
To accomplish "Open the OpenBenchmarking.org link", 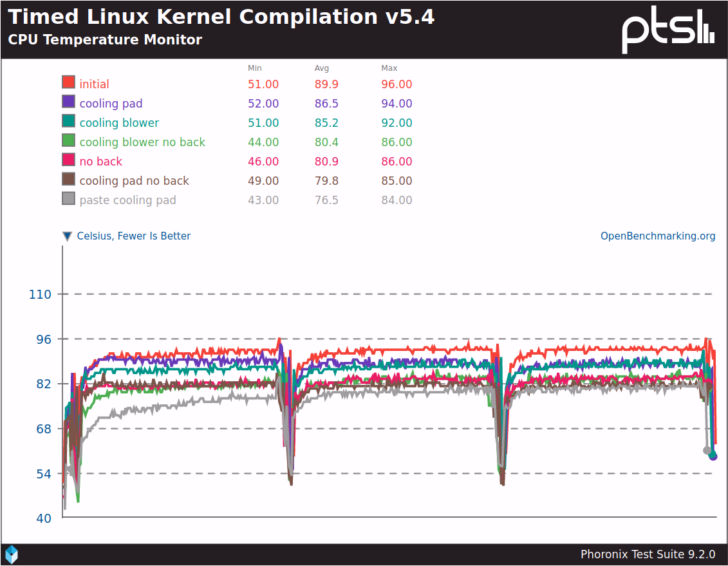I will tap(658, 236).
